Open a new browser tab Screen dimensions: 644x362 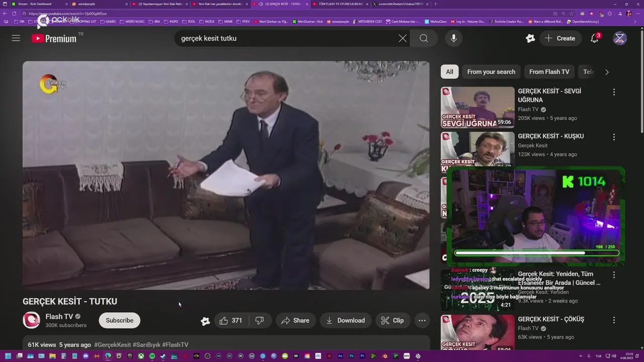(x=436, y=4)
